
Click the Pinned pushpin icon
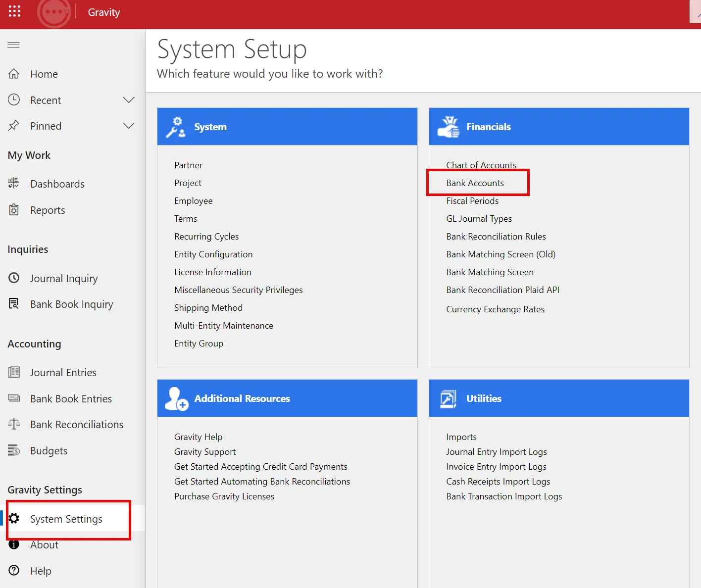point(14,126)
